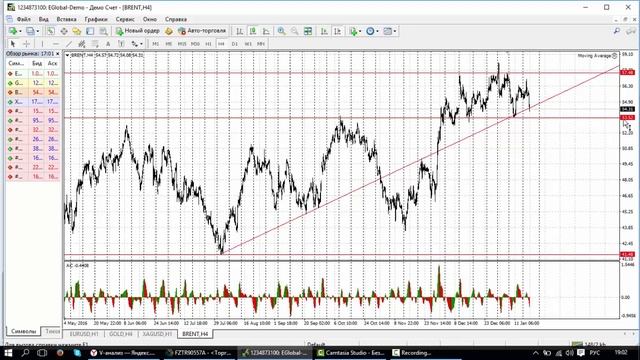This screenshot has width=640, height=360.
Task: Open the Символы tab in Market Watch
Action: pos(23,331)
